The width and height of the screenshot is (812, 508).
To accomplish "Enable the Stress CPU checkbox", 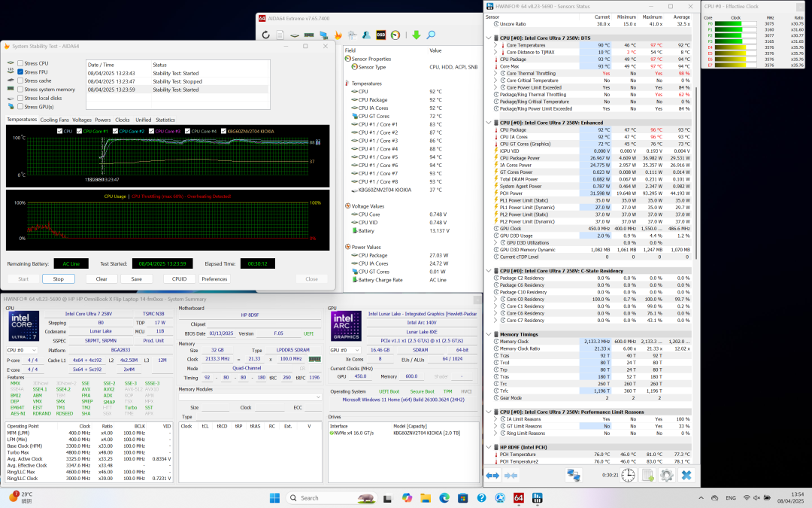I will click(20, 63).
